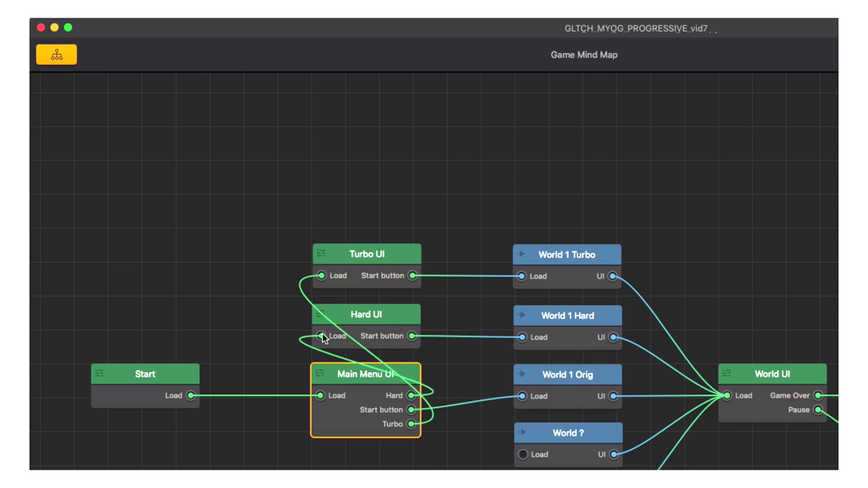The height and width of the screenshot is (488, 868).
Task: Click the green macOS zoom window button
Action: tap(68, 28)
